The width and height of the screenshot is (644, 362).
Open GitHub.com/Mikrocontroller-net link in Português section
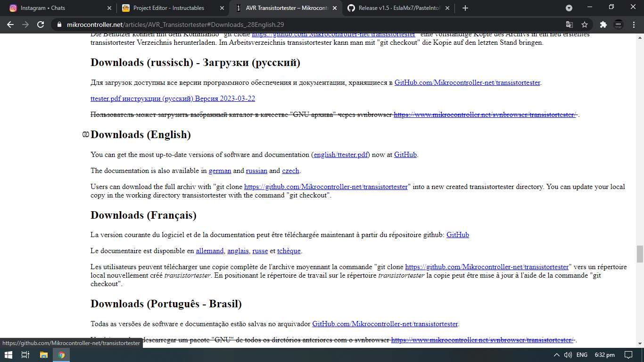(385, 324)
